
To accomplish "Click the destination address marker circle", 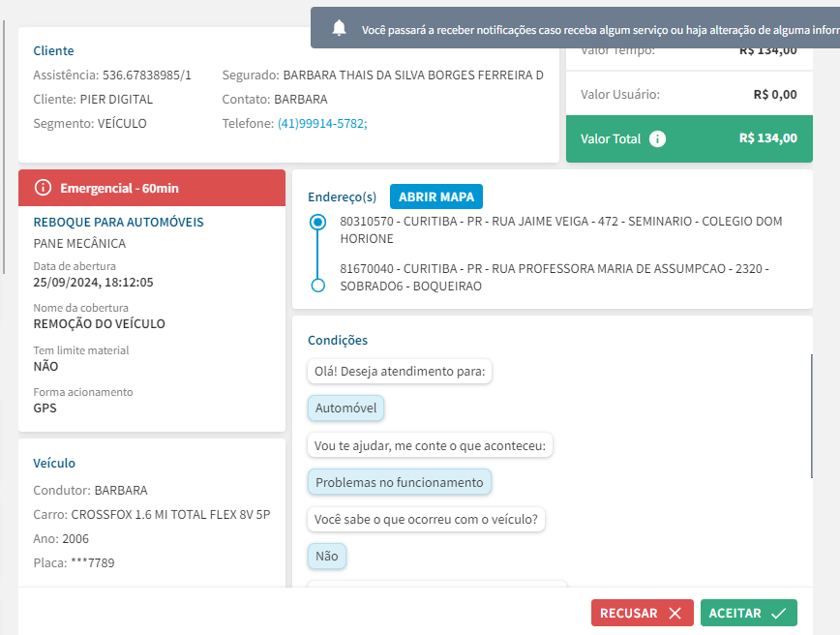I will (x=317, y=286).
